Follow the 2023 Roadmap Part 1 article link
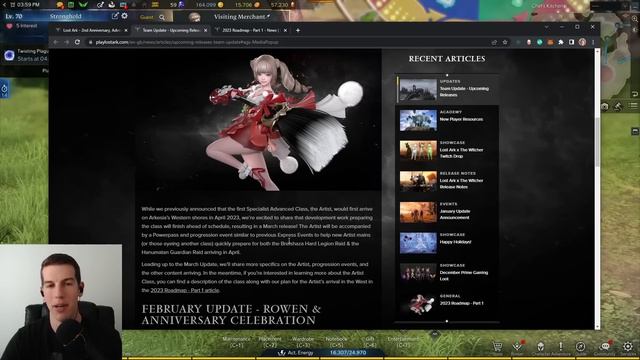 [184, 290]
